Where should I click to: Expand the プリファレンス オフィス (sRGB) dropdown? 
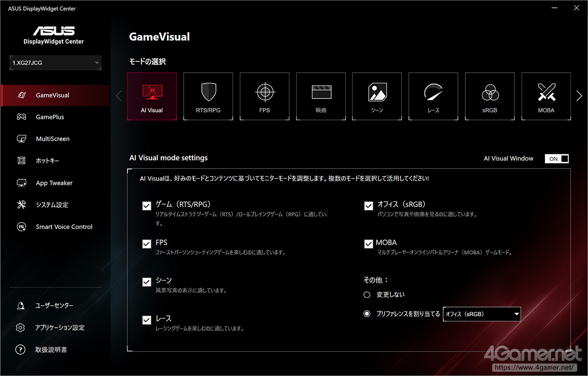tap(481, 314)
